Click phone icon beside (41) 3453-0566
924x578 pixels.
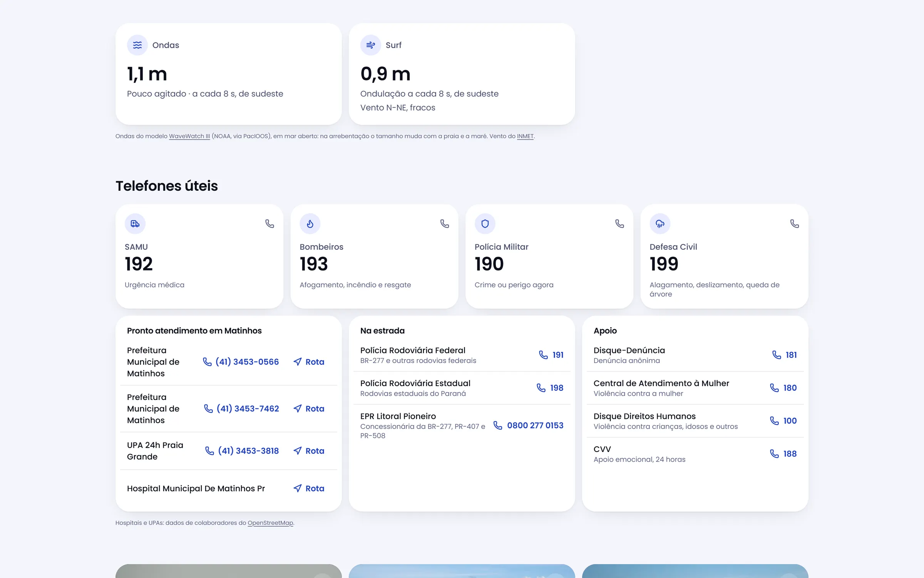point(207,362)
